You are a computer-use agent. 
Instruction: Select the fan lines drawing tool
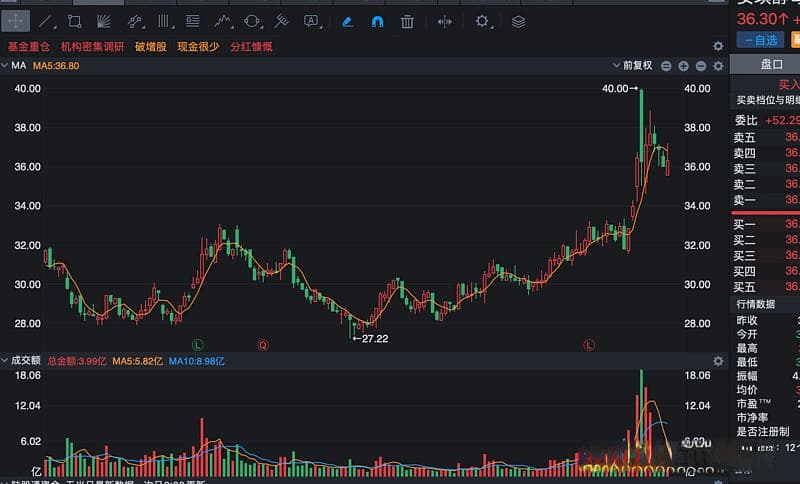pyautogui.click(x=104, y=21)
